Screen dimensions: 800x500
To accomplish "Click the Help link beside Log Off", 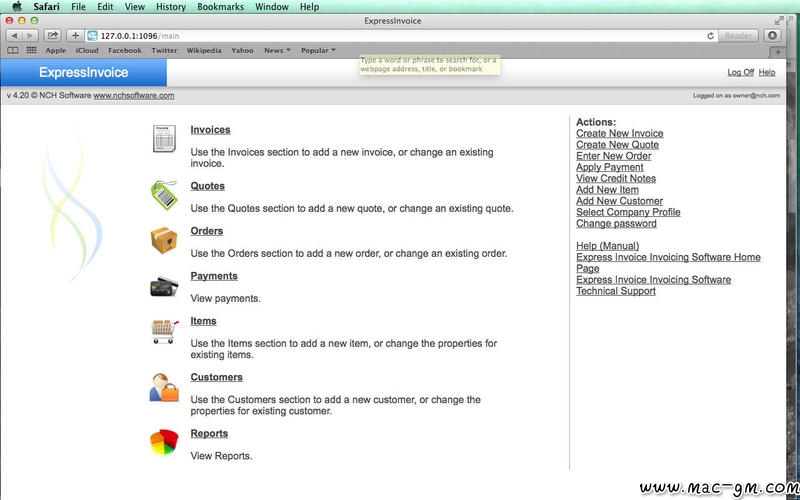I will tap(767, 72).
